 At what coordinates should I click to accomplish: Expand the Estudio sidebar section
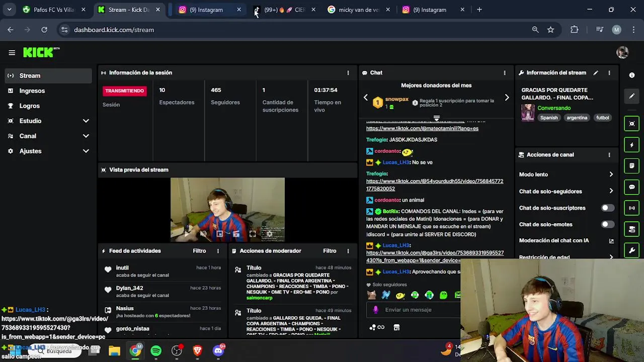[86, 121]
